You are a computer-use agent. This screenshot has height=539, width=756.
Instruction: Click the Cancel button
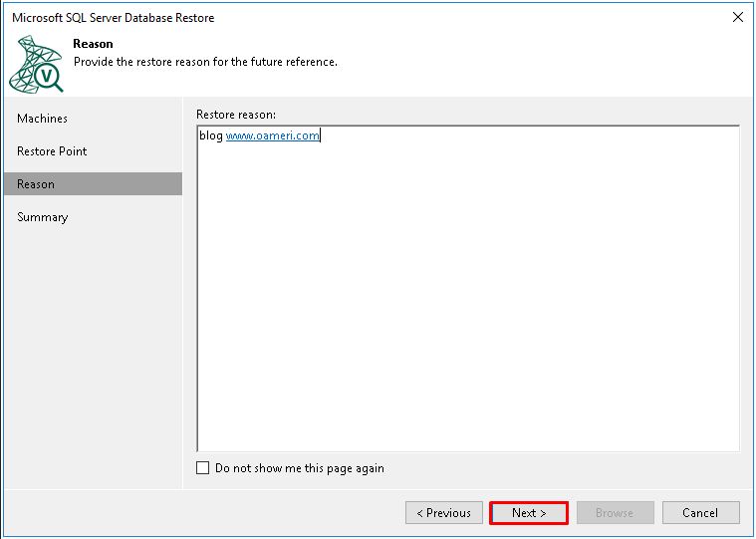point(700,513)
